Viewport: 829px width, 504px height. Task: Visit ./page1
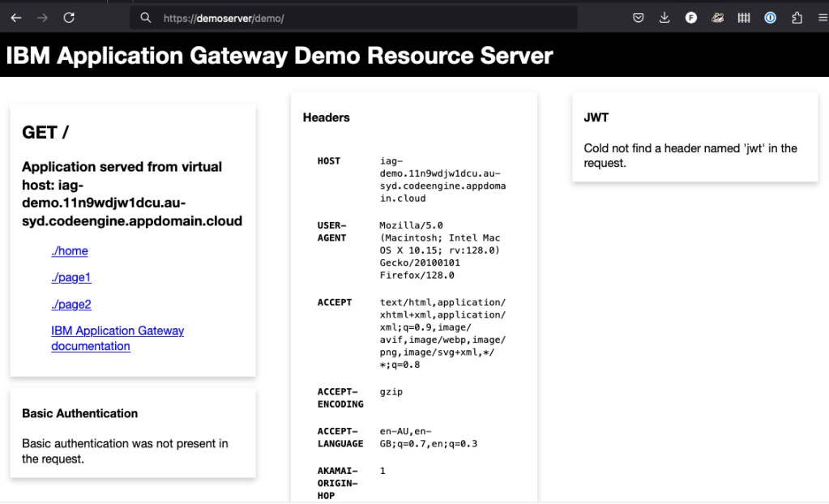coord(71,277)
